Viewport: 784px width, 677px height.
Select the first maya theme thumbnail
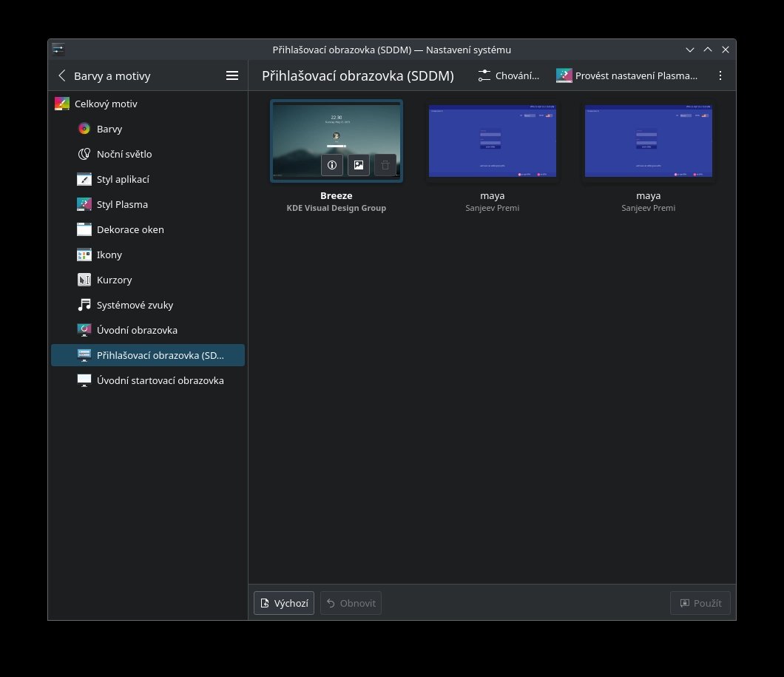492,141
